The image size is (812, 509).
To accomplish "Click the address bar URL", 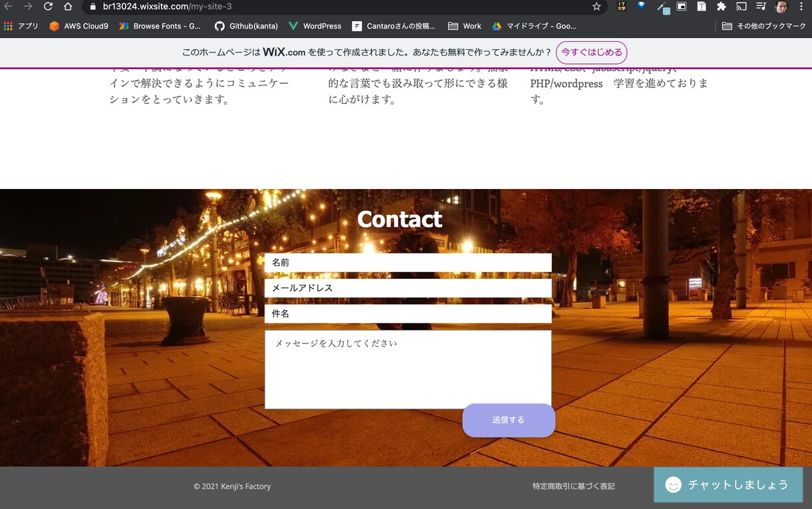I will click(167, 7).
